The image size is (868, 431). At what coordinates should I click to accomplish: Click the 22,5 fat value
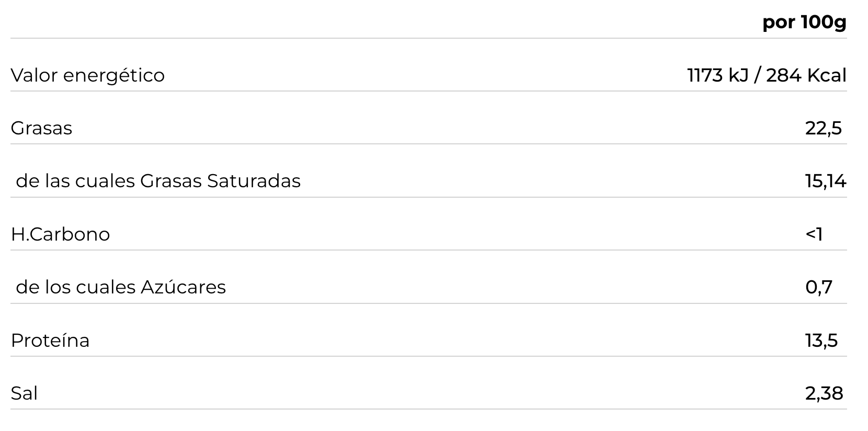[823, 128]
